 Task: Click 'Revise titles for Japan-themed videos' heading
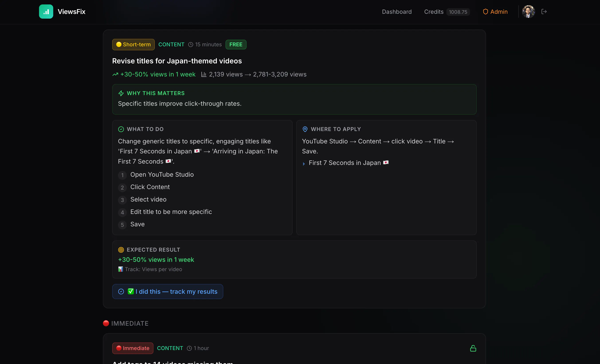pyautogui.click(x=177, y=61)
